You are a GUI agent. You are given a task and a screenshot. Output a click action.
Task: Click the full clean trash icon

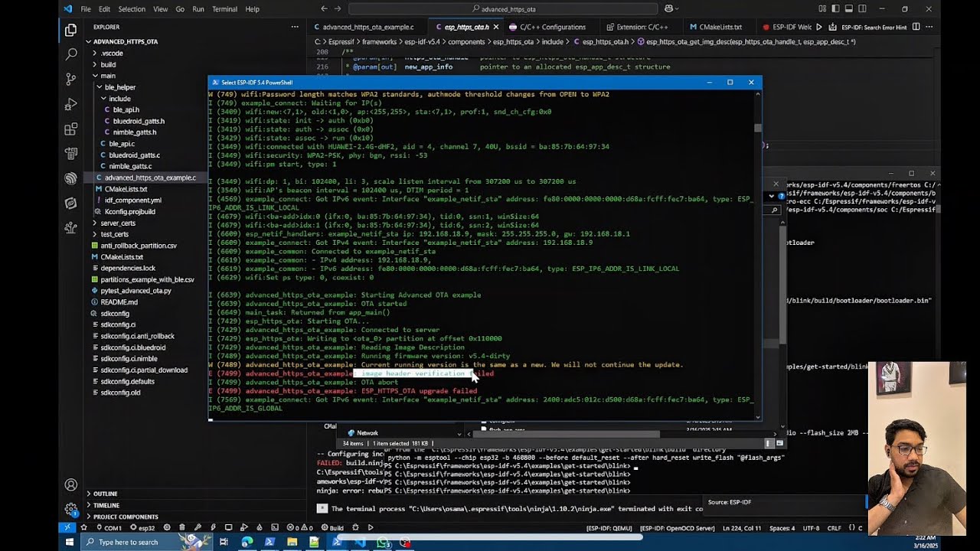pos(182,528)
